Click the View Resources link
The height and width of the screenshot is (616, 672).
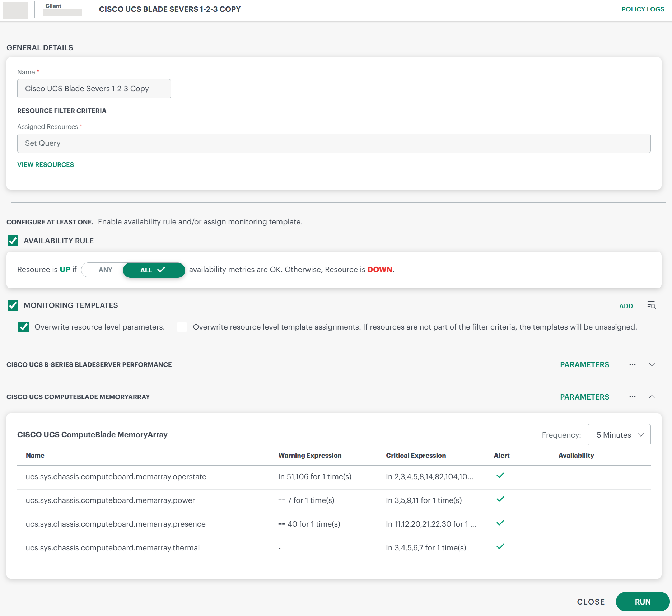click(x=45, y=164)
